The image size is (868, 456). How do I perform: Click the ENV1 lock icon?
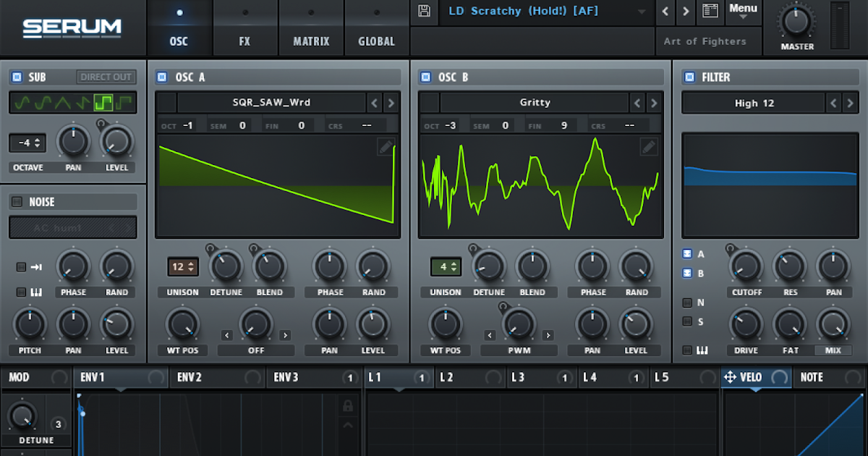[348, 405]
